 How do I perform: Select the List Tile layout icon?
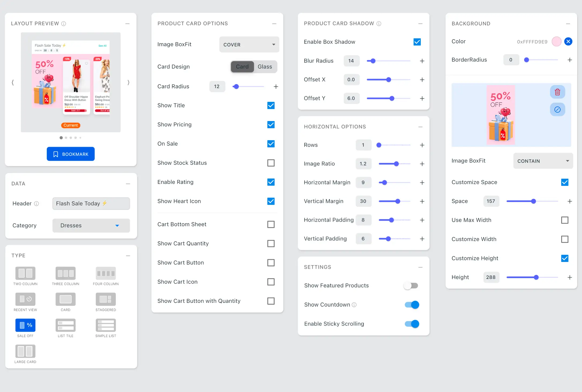click(x=66, y=325)
